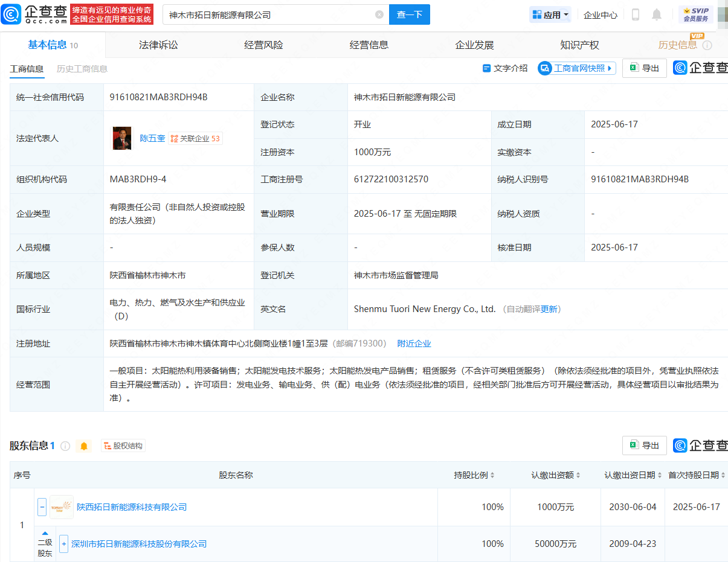Open 文字介绍 view
This screenshot has width=728, height=562.
[x=505, y=68]
